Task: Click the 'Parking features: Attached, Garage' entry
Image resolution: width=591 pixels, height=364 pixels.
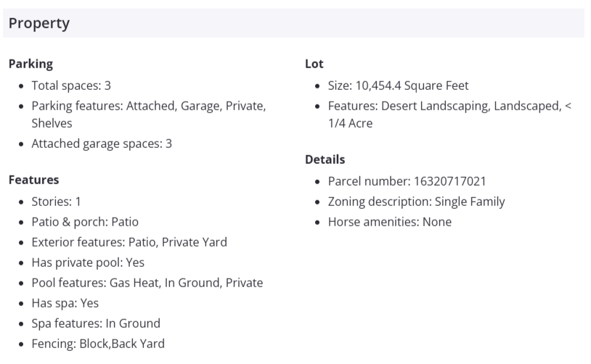Action: [x=148, y=106]
